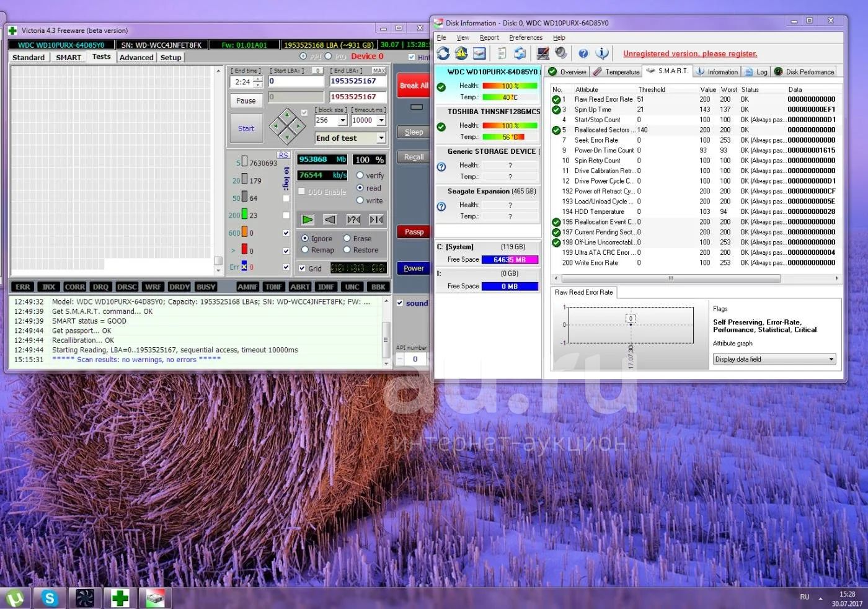868x609 pixels.
Task: Open the Preferences menu
Action: click(526, 38)
